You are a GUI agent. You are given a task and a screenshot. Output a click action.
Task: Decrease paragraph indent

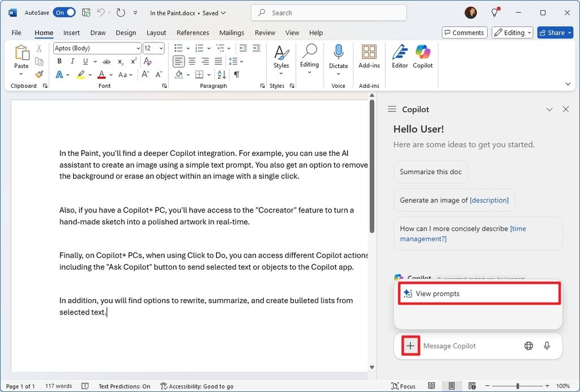pyautogui.click(x=243, y=48)
